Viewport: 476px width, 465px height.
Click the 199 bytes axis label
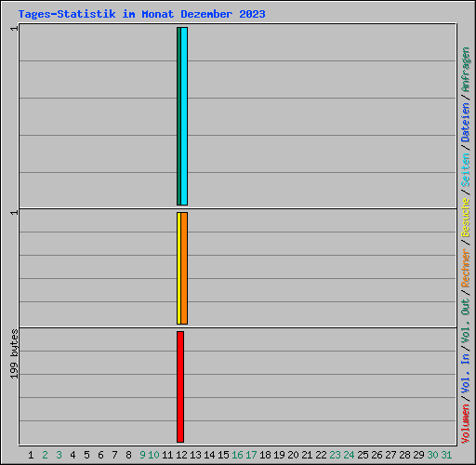coord(14,354)
